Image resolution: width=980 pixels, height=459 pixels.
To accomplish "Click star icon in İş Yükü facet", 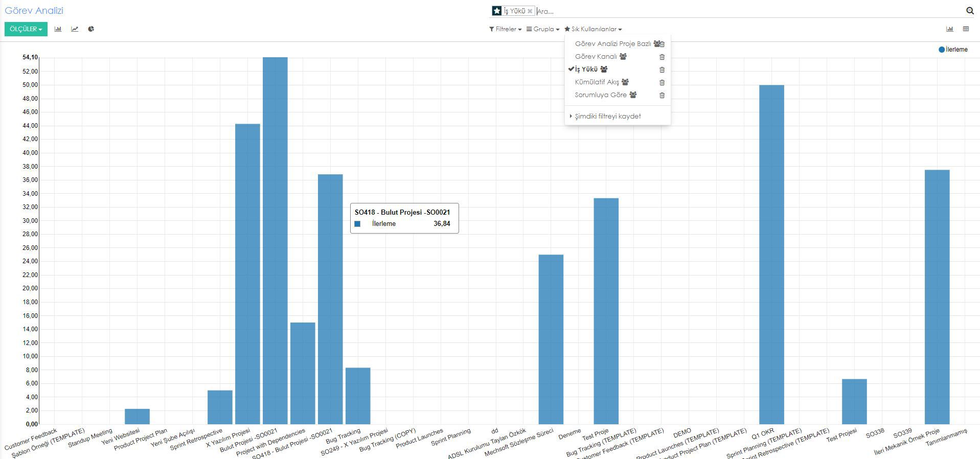I will 497,11.
